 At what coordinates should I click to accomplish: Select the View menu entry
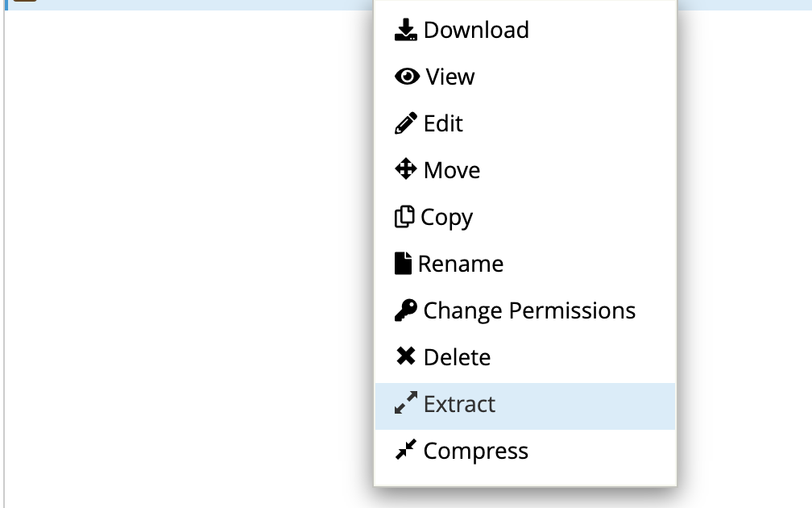[x=525, y=77]
